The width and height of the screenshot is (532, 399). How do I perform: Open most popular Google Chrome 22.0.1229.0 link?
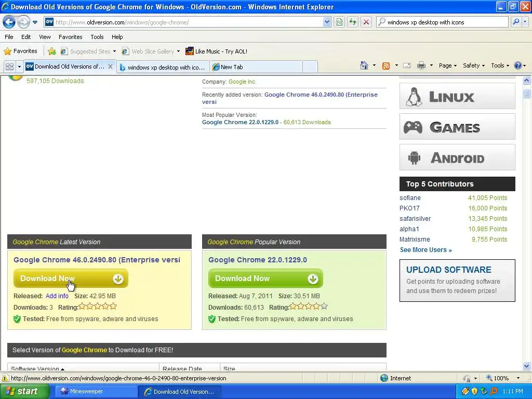click(240, 122)
